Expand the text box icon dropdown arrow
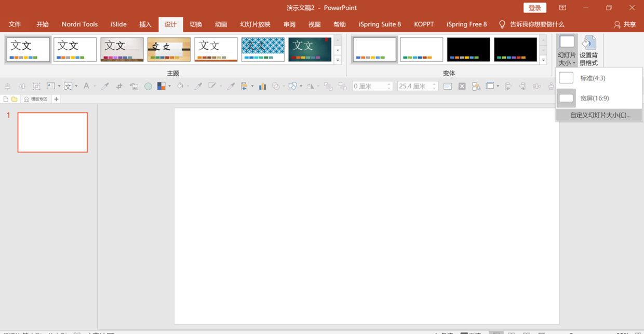 [x=59, y=86]
